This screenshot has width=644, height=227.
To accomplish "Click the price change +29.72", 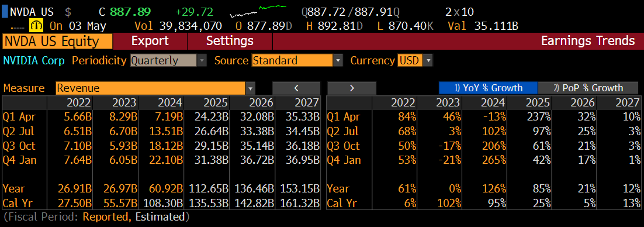I will click(194, 12).
